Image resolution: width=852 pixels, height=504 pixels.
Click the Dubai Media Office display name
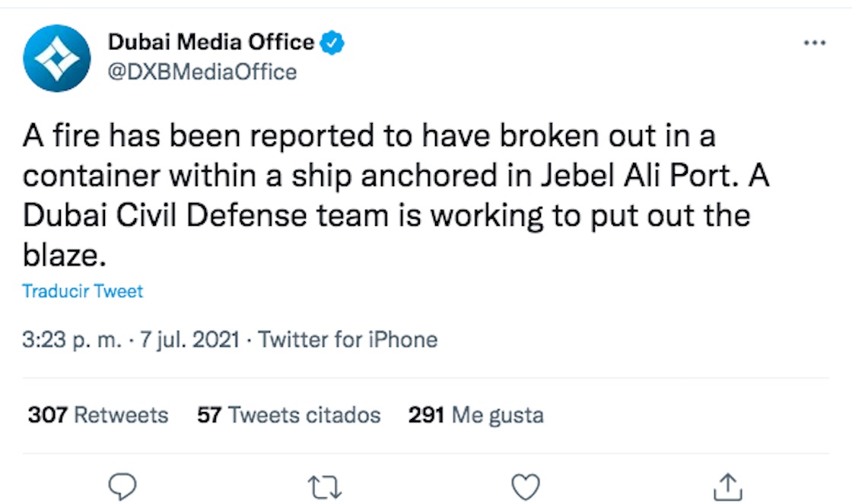(x=211, y=43)
